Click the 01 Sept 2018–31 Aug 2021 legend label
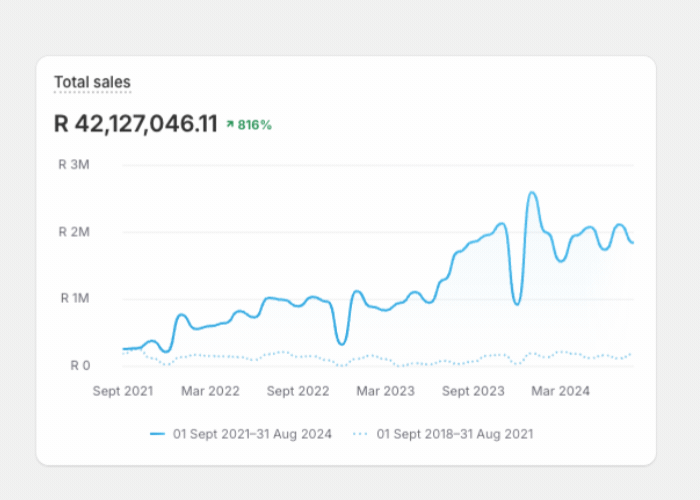 point(455,434)
